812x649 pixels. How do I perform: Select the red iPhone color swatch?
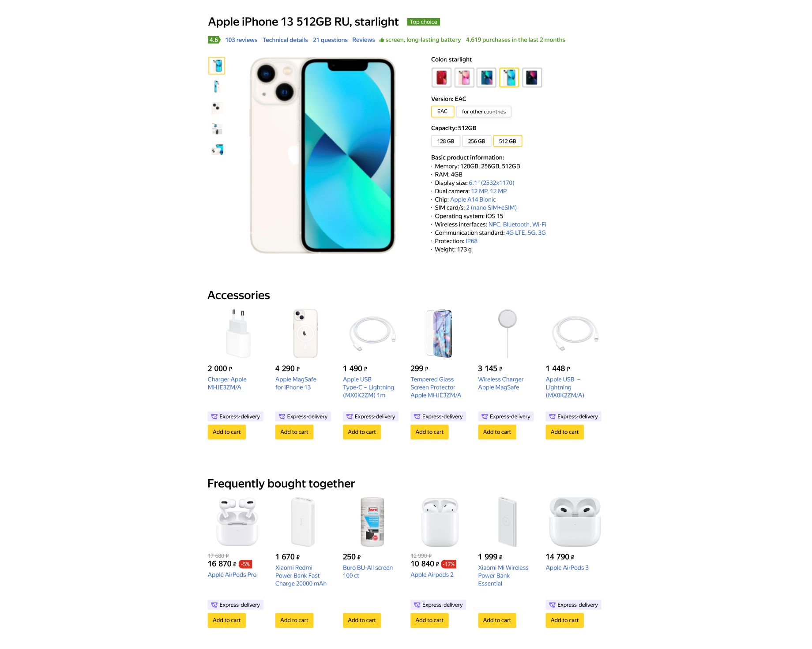click(x=441, y=78)
